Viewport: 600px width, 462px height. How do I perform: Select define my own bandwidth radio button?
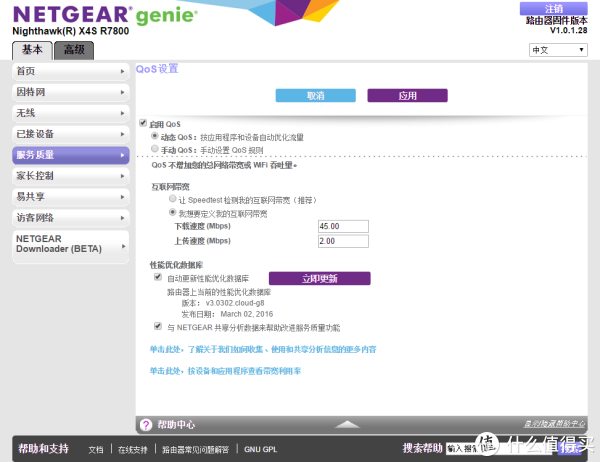(x=173, y=212)
